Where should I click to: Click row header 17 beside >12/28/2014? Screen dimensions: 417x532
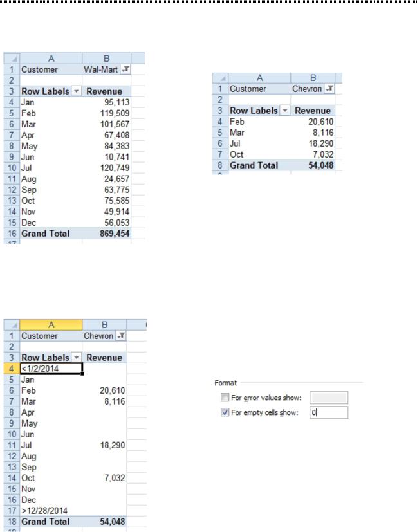coord(12,510)
